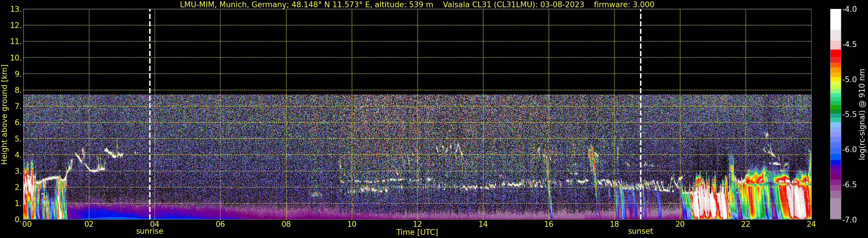Click height-axis tick '0.'
The image size is (868, 238).
[18, 220]
